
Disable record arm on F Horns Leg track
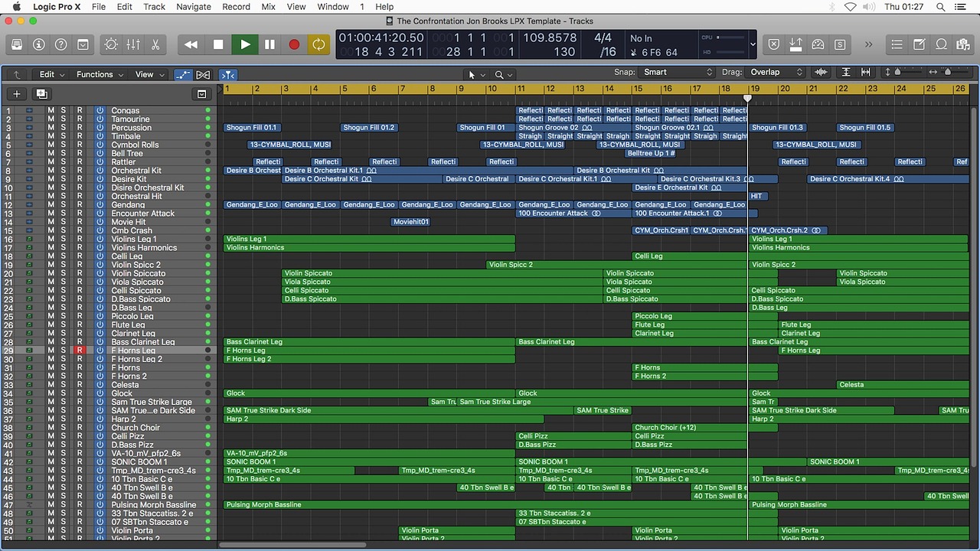pyautogui.click(x=79, y=350)
